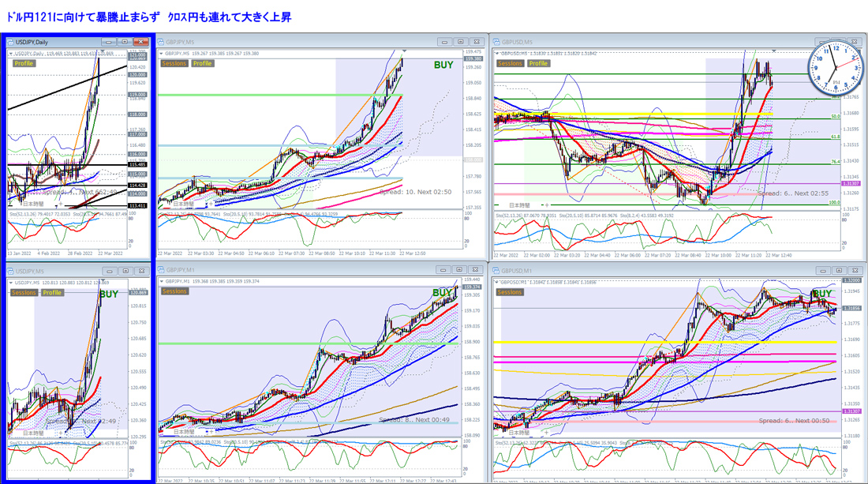
Task: Close the GBPJPY,M5 chart window
Action: [477, 42]
